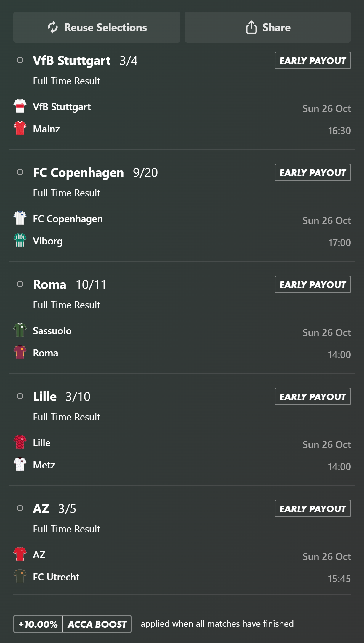Tap the Metz team name
This screenshot has height=643, width=364.
[44, 465]
